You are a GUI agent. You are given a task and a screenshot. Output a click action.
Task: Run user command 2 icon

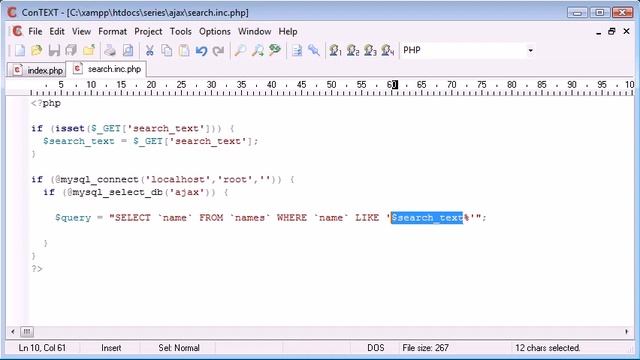pos(353,51)
